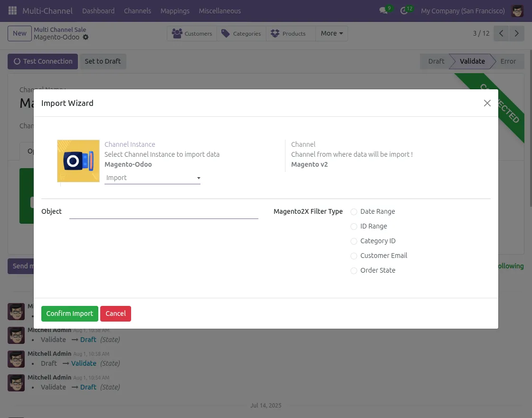Open the Mappings menu
532x418 pixels.
tap(175, 11)
